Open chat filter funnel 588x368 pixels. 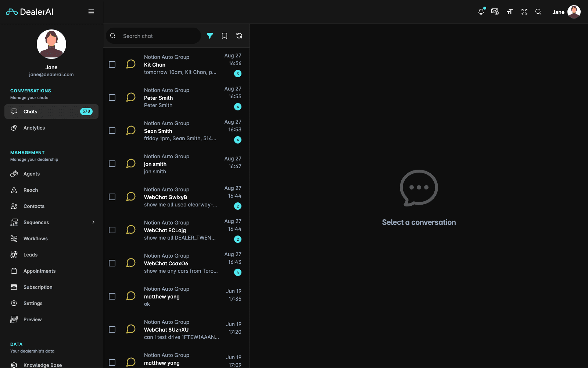click(x=210, y=36)
